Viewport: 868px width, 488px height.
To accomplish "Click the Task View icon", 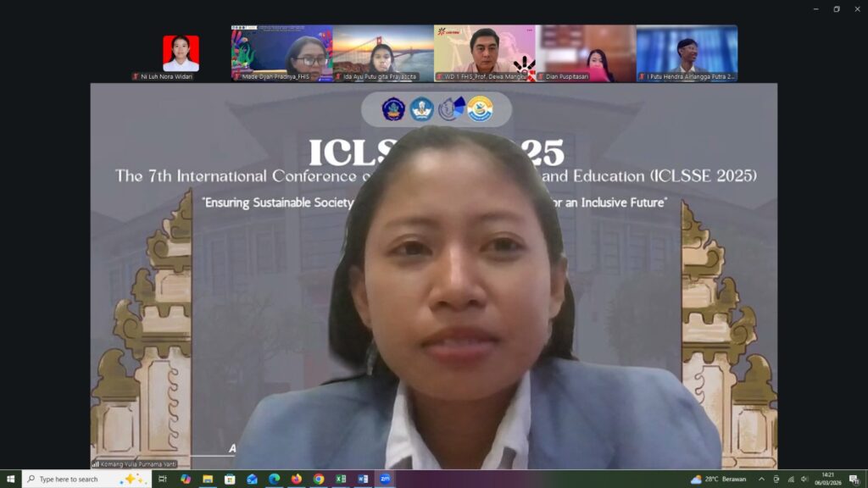I will click(x=163, y=479).
